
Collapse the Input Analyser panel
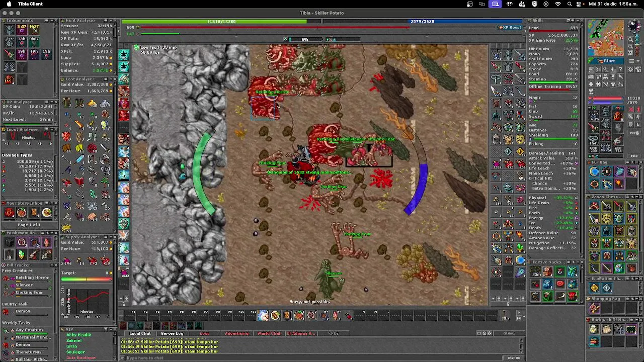point(51,129)
